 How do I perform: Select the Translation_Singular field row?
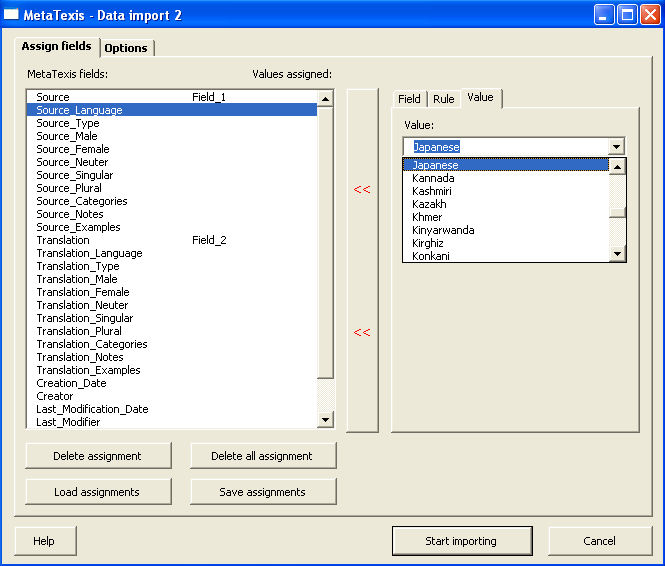tap(172, 318)
